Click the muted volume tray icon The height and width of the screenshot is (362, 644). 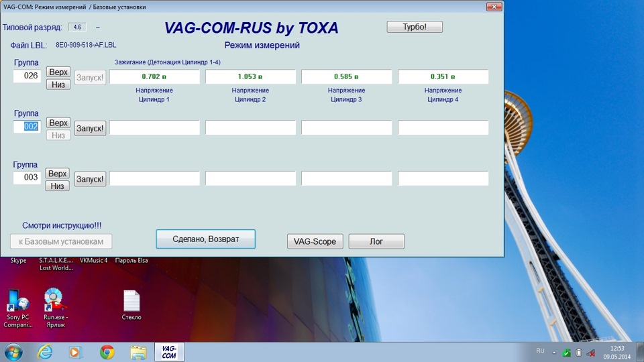click(591, 353)
